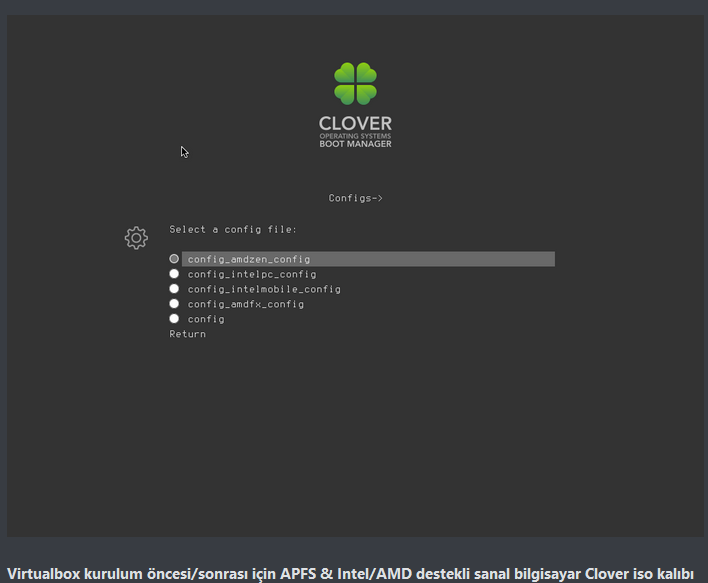
Task: Click the Configs-> title text
Action: [x=355, y=198]
